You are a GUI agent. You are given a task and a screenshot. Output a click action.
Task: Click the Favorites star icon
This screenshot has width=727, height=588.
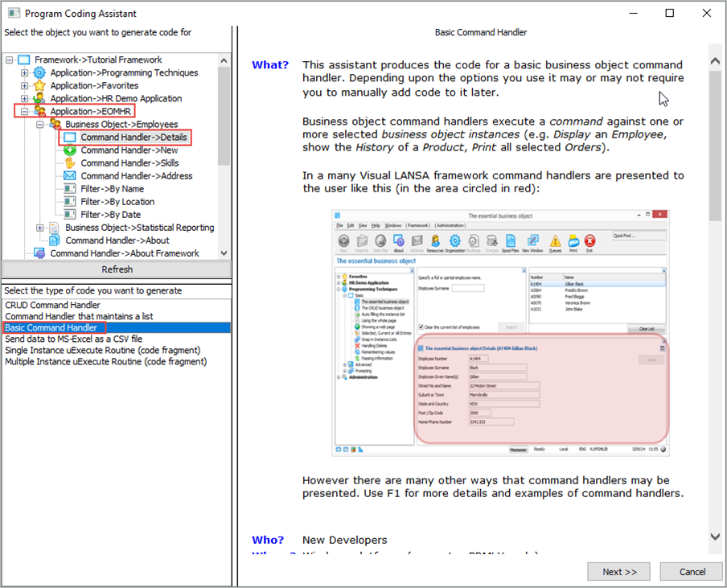tap(39, 86)
